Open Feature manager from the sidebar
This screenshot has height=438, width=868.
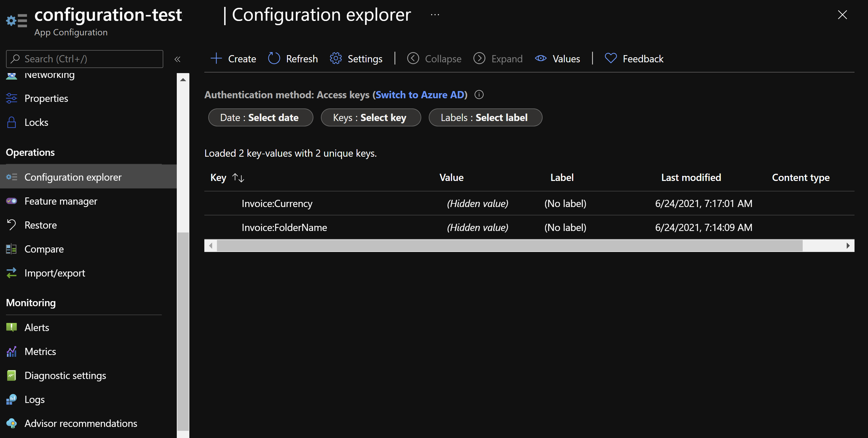point(61,201)
